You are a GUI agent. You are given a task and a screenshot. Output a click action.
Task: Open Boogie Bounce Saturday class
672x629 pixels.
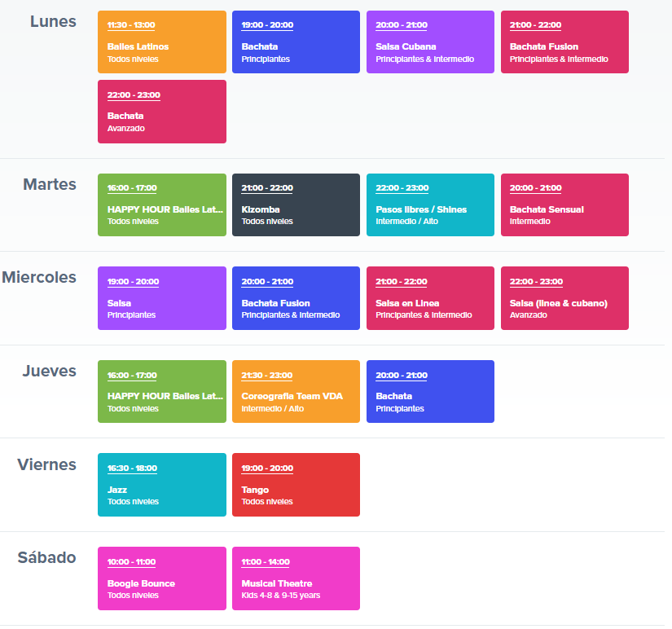[x=162, y=578]
